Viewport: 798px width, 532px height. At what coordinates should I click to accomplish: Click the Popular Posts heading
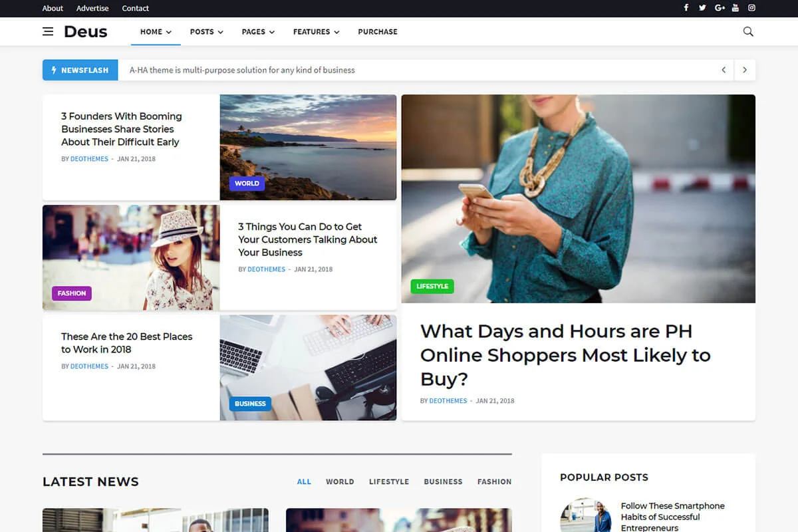point(604,477)
